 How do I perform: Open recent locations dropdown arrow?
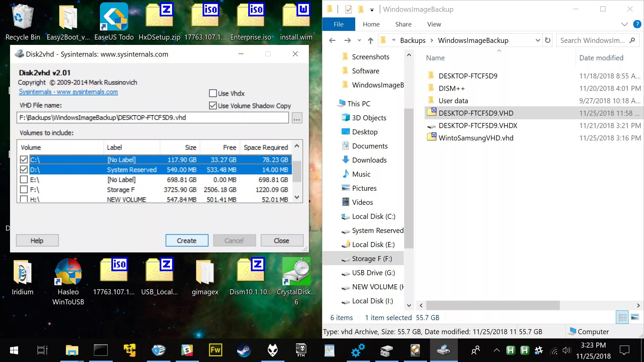[359, 41]
